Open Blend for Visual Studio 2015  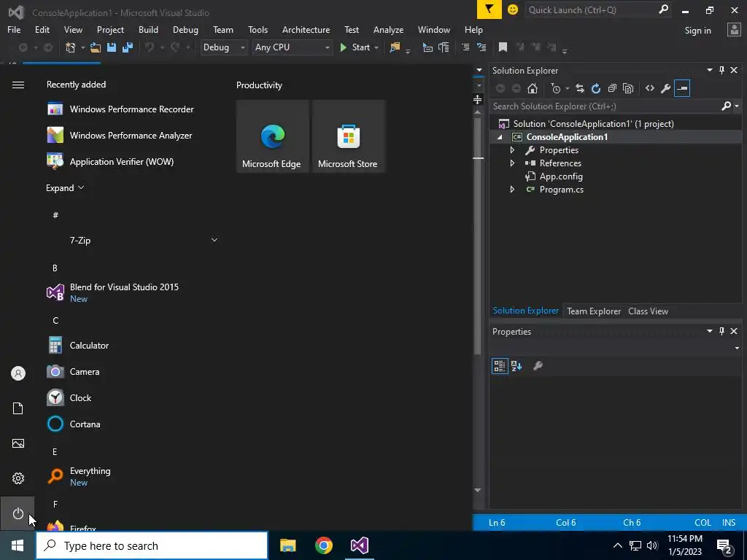click(x=134, y=292)
